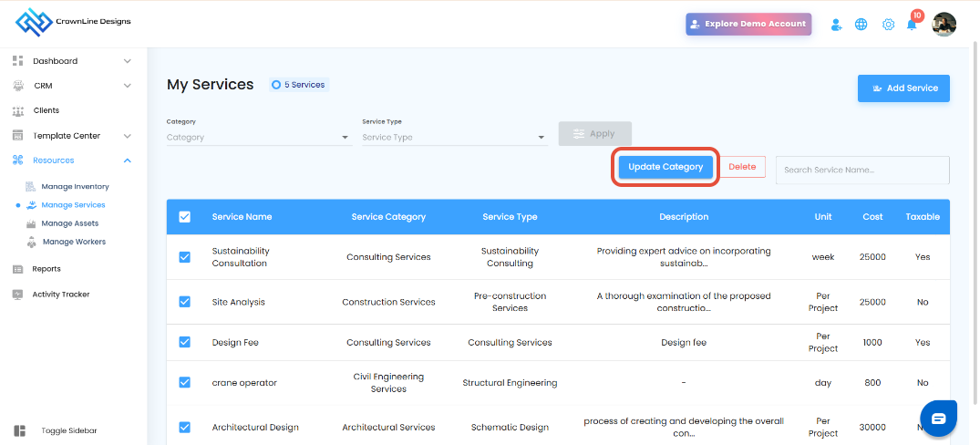Open the Activity Tracker page
This screenshot has width=980, height=445.
click(61, 295)
